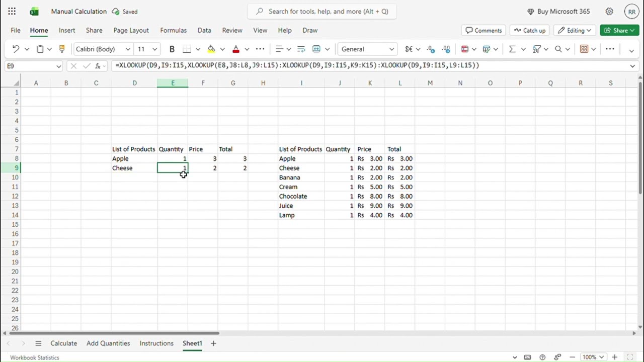The width and height of the screenshot is (644, 362).
Task: Click the orange Add-ins icon
Action: point(584,49)
